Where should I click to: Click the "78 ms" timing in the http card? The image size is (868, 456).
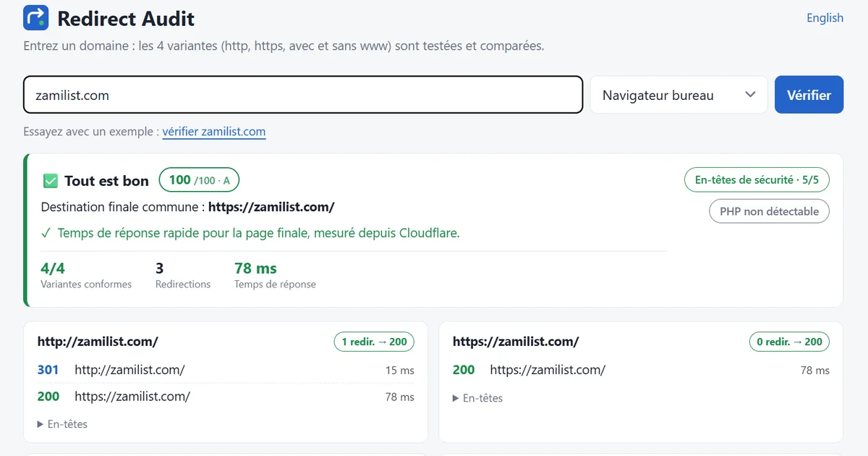[400, 397]
